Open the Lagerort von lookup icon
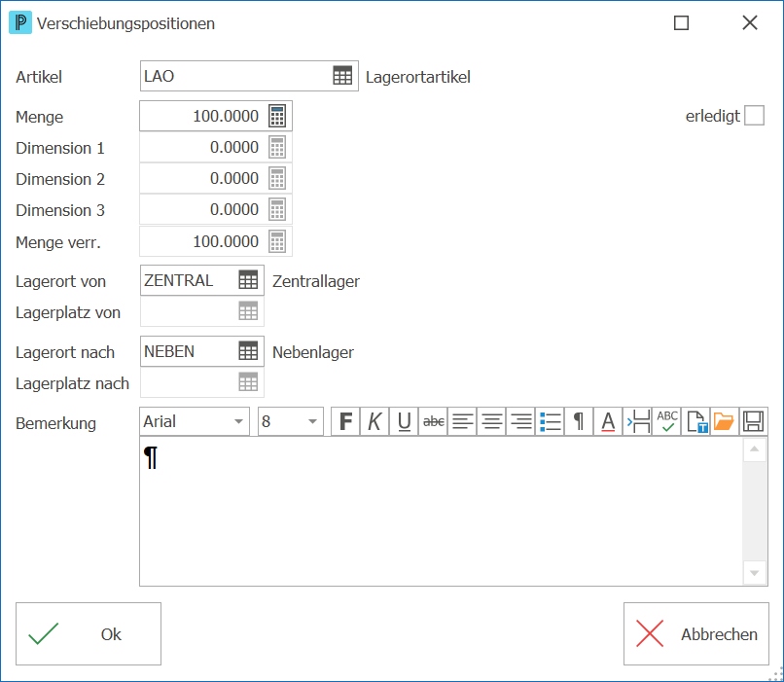The image size is (784, 682). [x=248, y=280]
